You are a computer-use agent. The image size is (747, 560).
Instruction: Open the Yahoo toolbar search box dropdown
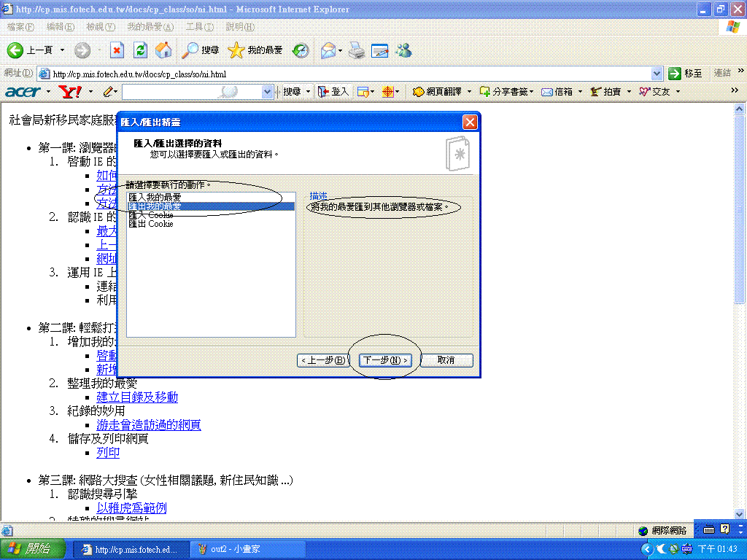coord(267,92)
